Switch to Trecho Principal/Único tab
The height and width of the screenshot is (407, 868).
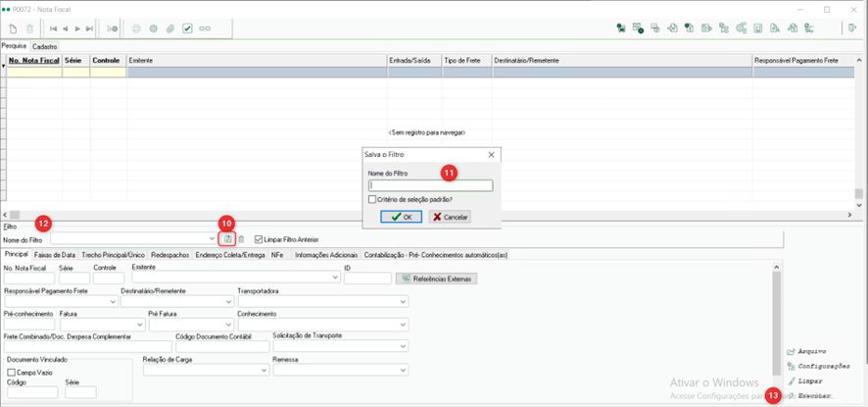click(x=114, y=255)
